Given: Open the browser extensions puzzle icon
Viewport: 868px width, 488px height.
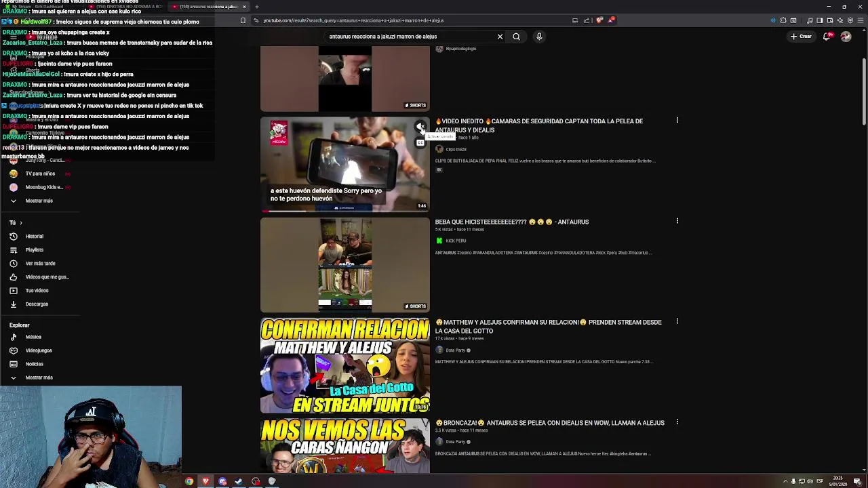Looking at the screenshot, I should [x=783, y=20].
